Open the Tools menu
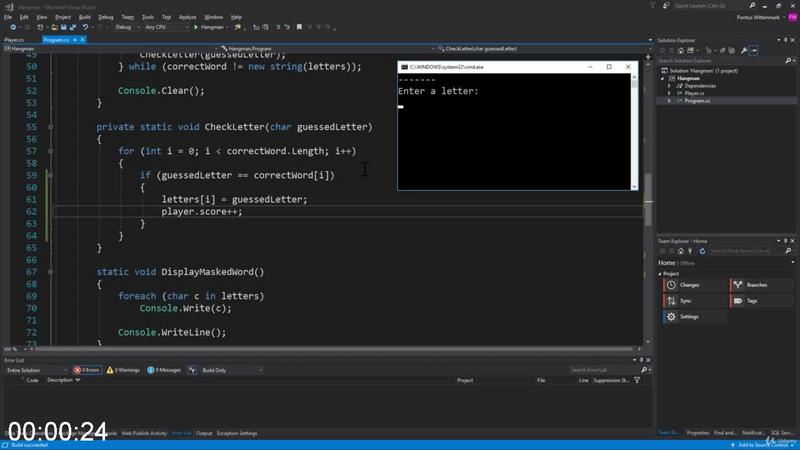800x450 pixels. coord(148,17)
